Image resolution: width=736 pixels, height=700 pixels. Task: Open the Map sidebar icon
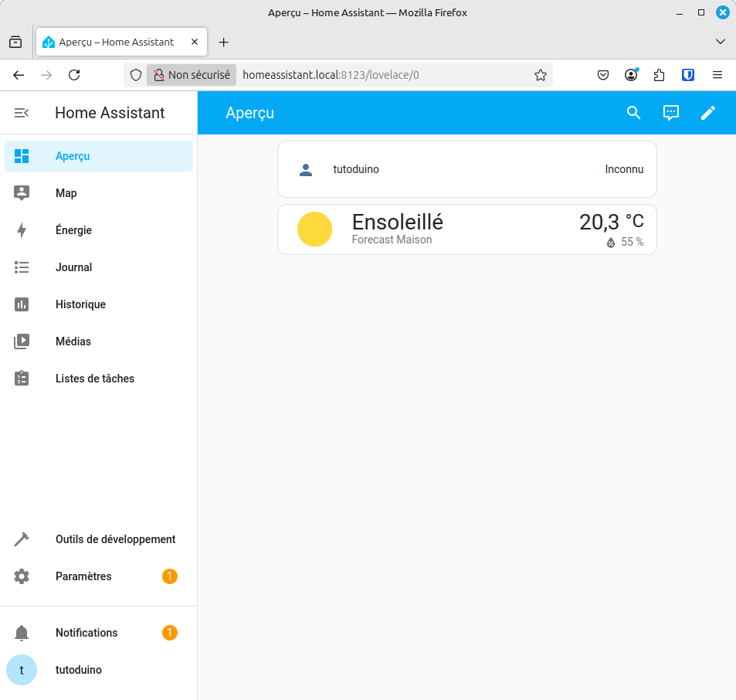pos(22,193)
